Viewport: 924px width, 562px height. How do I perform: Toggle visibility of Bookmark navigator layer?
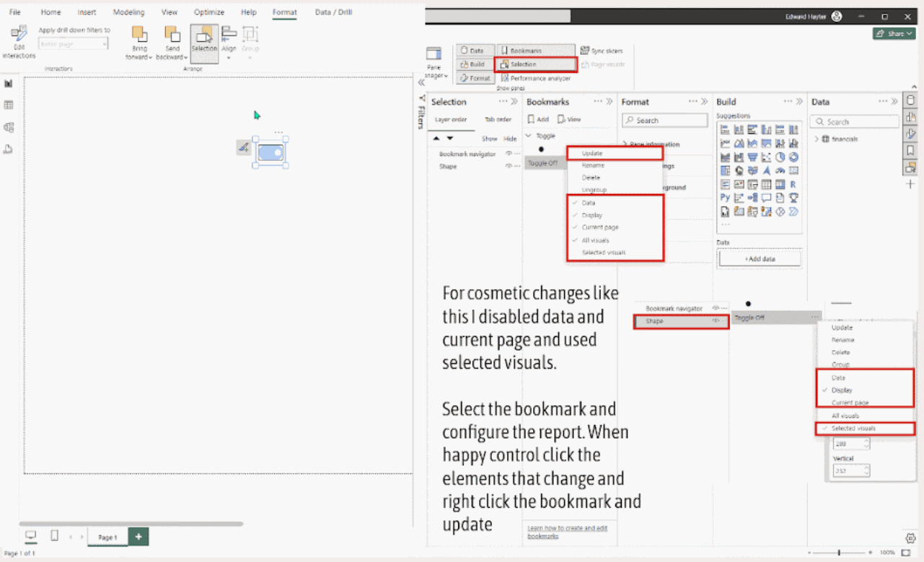pyautogui.click(x=509, y=154)
